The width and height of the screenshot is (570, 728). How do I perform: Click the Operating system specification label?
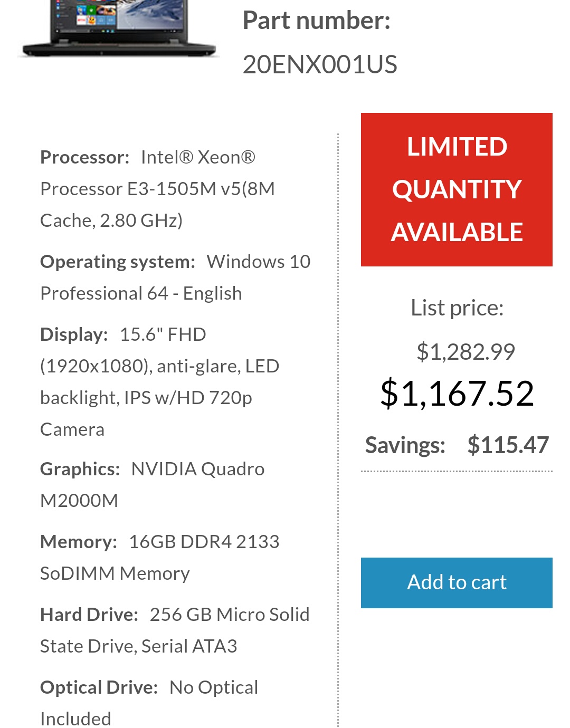coord(118,262)
